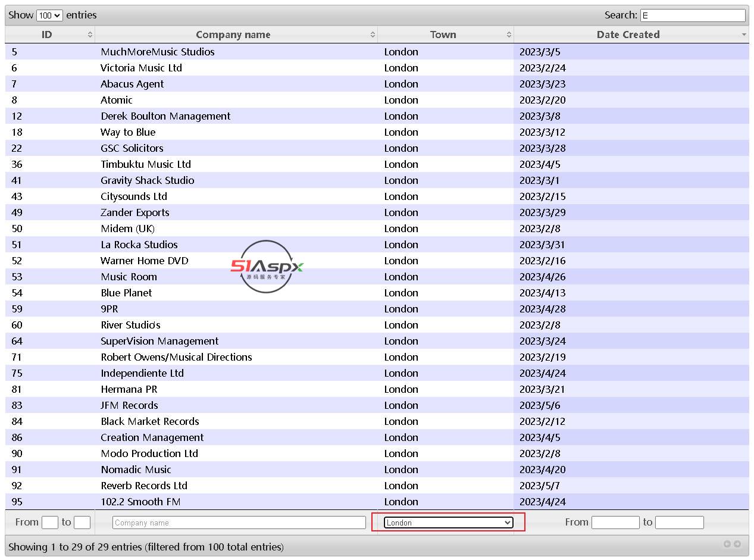Select the 9PR company cell
Screen dimensions: 754x560
coord(109,309)
